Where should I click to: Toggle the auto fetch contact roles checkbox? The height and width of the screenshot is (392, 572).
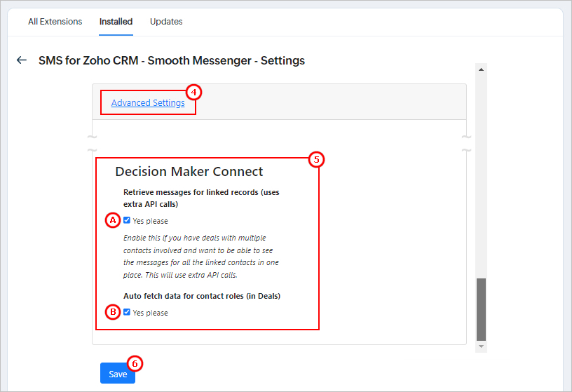click(x=127, y=312)
